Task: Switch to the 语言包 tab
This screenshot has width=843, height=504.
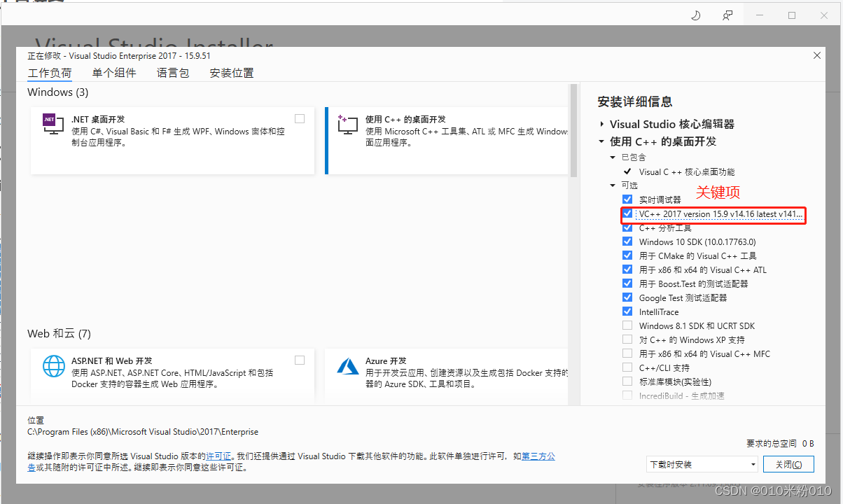Action: [173, 73]
